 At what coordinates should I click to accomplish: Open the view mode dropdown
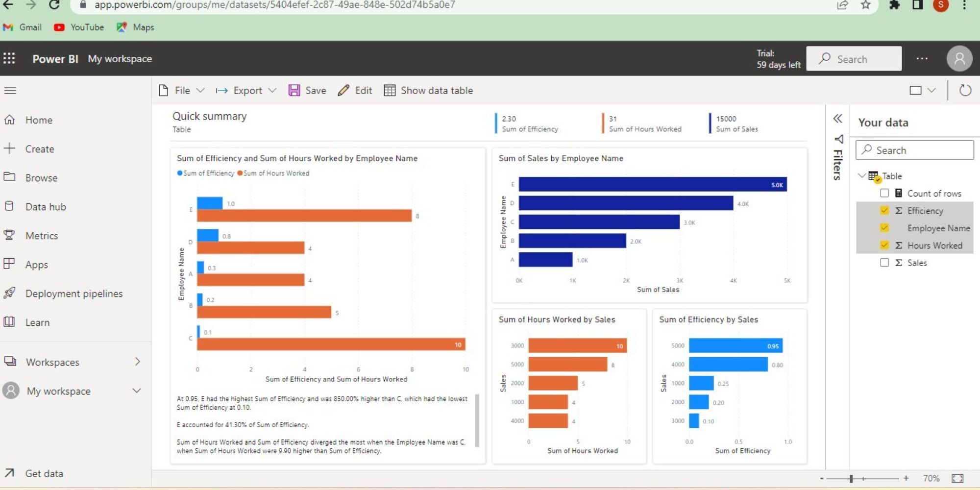[923, 90]
